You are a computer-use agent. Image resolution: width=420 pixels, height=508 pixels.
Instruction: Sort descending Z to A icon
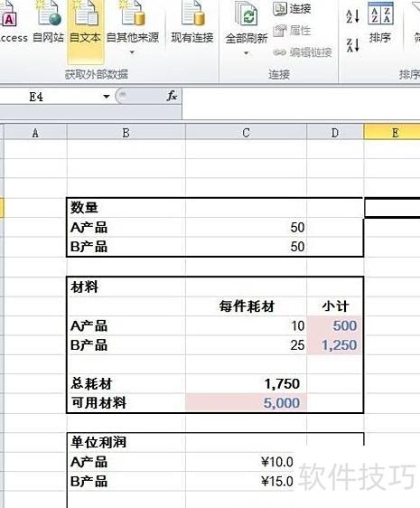[x=352, y=45]
